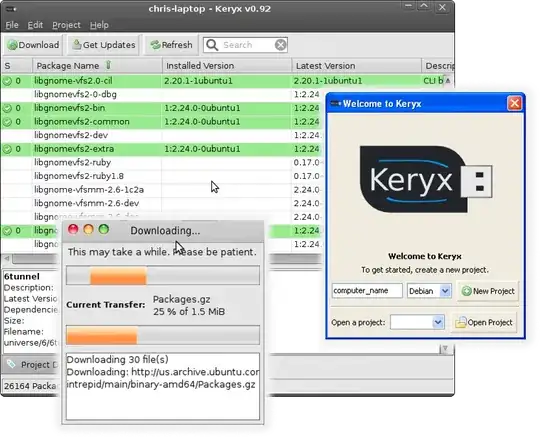Click the New Project button
This screenshot has height=437, width=540.
coord(488,291)
